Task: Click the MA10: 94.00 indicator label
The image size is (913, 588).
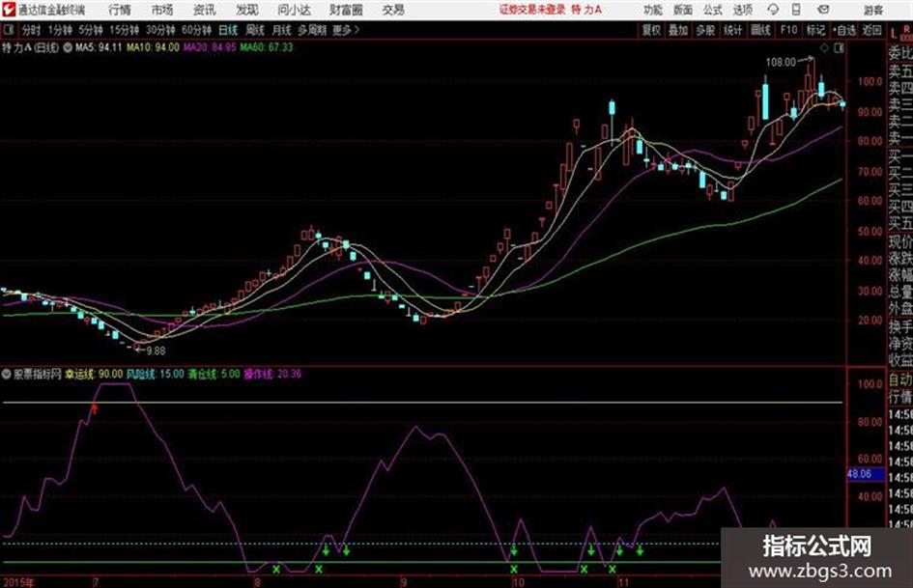Action: pos(154,47)
